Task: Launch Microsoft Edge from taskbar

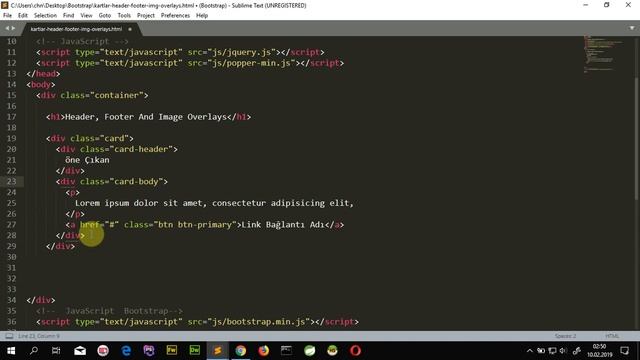Action: coord(126,351)
